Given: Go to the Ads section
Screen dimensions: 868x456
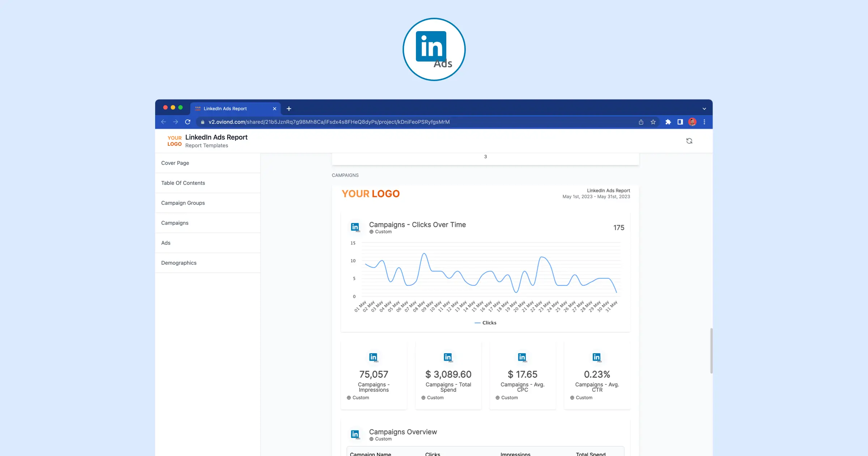Looking at the screenshot, I should click(x=208, y=242).
